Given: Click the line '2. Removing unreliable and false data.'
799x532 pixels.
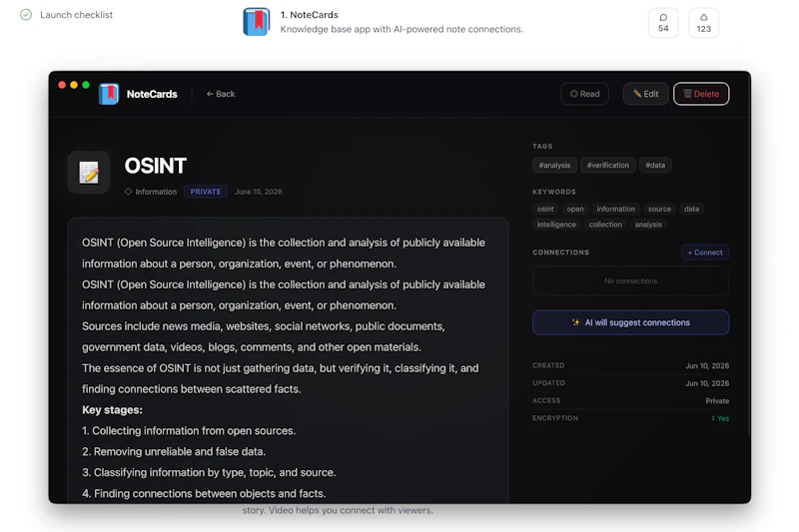Looking at the screenshot, I should tap(174, 452).
